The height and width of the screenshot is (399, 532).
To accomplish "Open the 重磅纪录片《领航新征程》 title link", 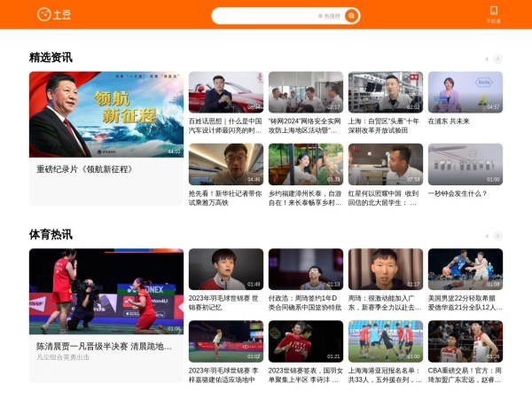I will pos(84,169).
